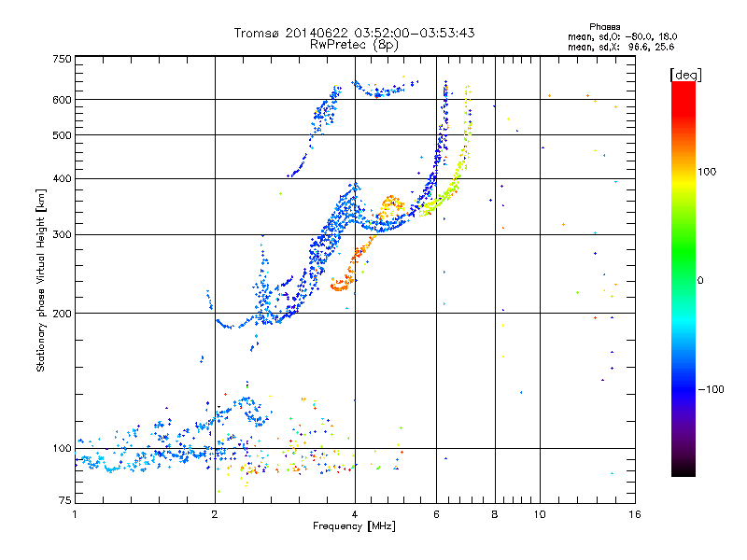Screen dimensions: 747x560
Task: Click the frequency axis label "8"
Action: pos(495,514)
